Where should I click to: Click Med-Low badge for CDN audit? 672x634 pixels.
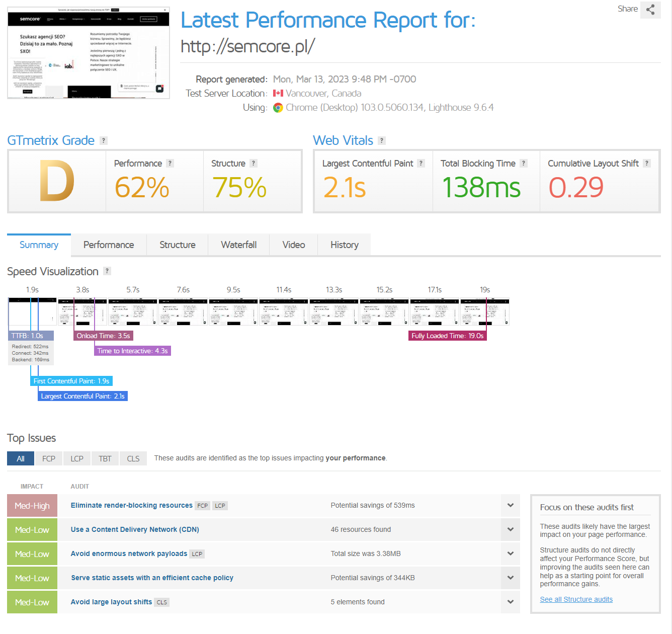(32, 530)
